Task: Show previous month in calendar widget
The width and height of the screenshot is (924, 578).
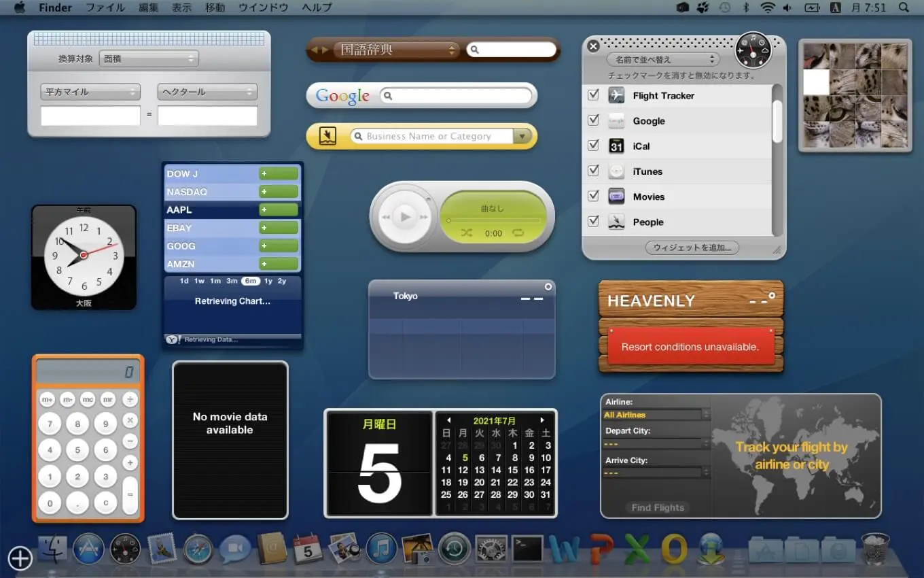Action: point(449,420)
